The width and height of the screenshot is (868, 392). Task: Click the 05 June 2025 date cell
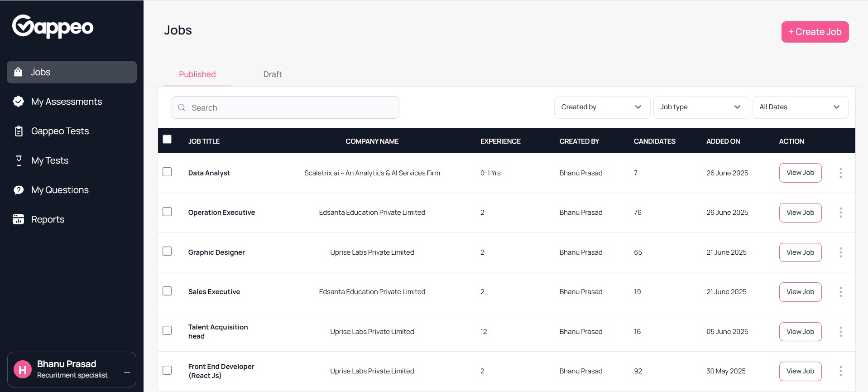click(x=727, y=332)
